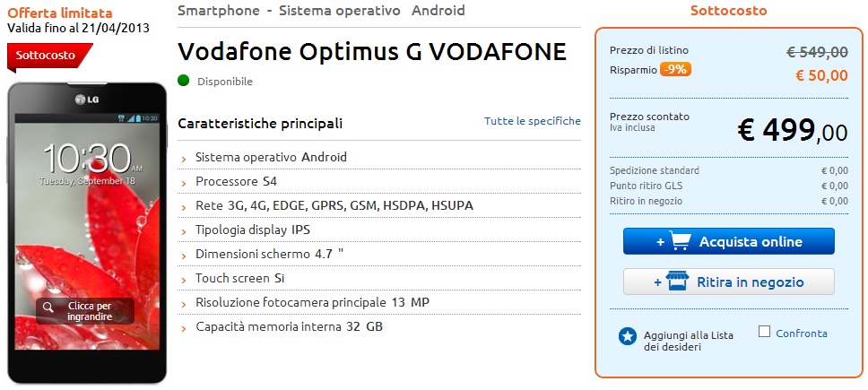Expand the Capacità memoria interna row arrow

(184, 327)
